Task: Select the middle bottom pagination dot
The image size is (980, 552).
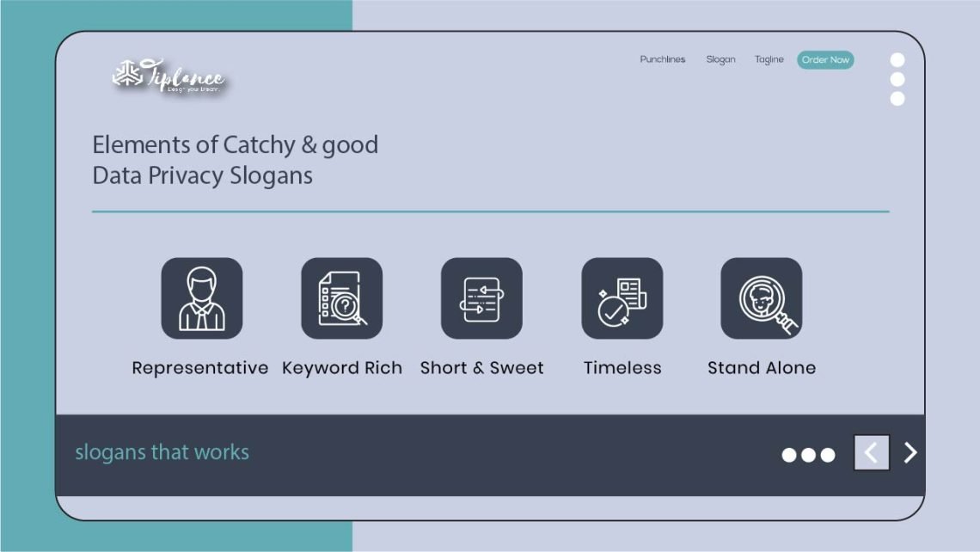Action: [808, 455]
